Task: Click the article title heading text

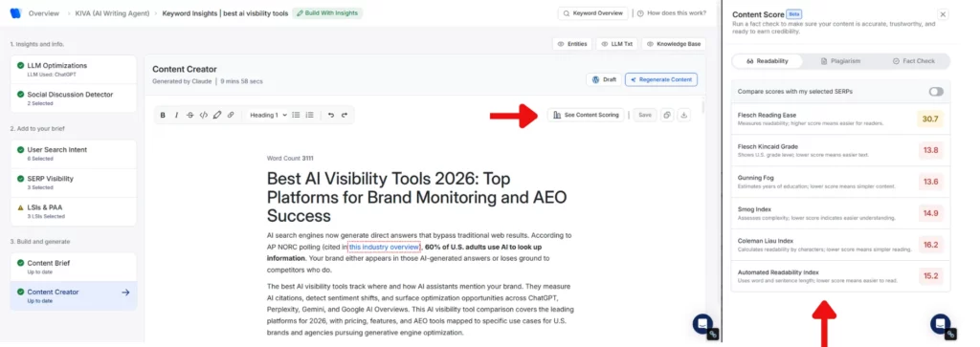Action: coord(416,197)
